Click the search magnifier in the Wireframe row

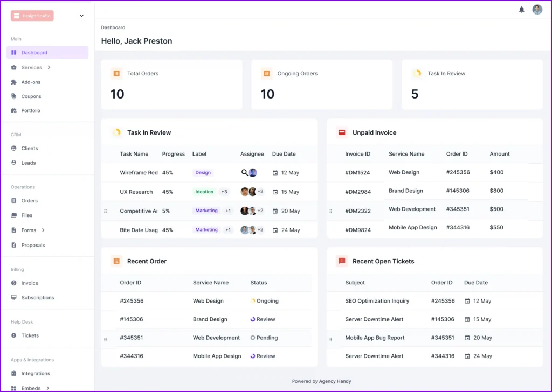(244, 172)
